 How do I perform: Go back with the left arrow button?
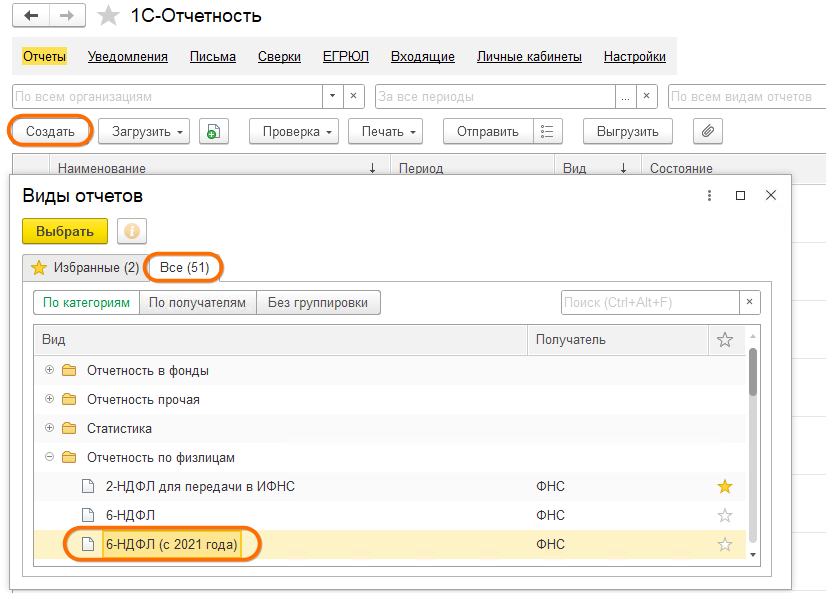(x=31, y=16)
